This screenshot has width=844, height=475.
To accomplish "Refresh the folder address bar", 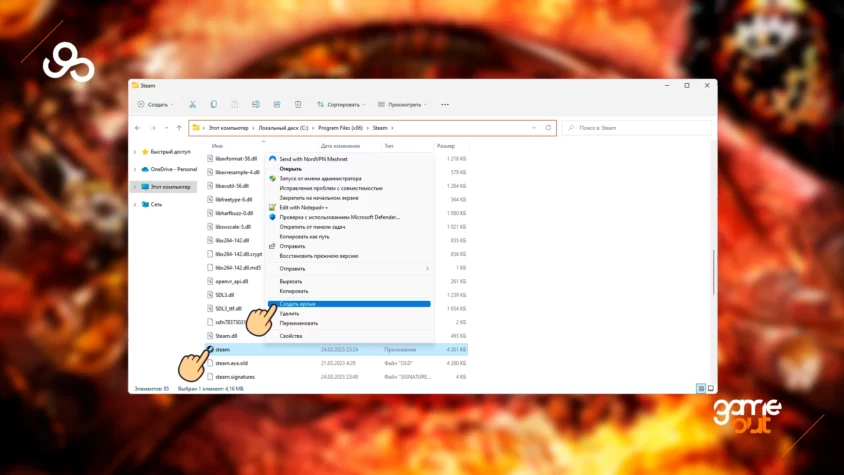I will tap(548, 128).
